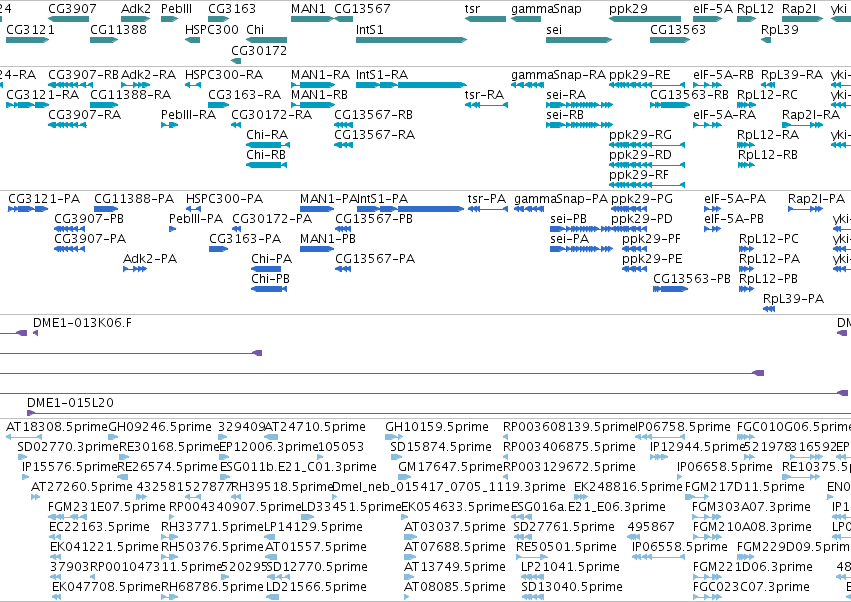
Task: Select the Chi gene label
Action: [255, 29]
